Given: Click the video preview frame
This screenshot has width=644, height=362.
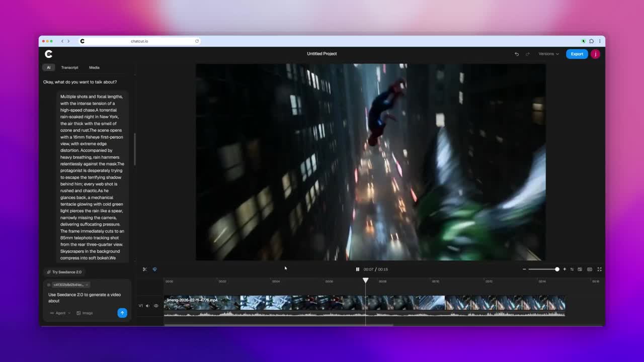Looking at the screenshot, I should click(371, 162).
